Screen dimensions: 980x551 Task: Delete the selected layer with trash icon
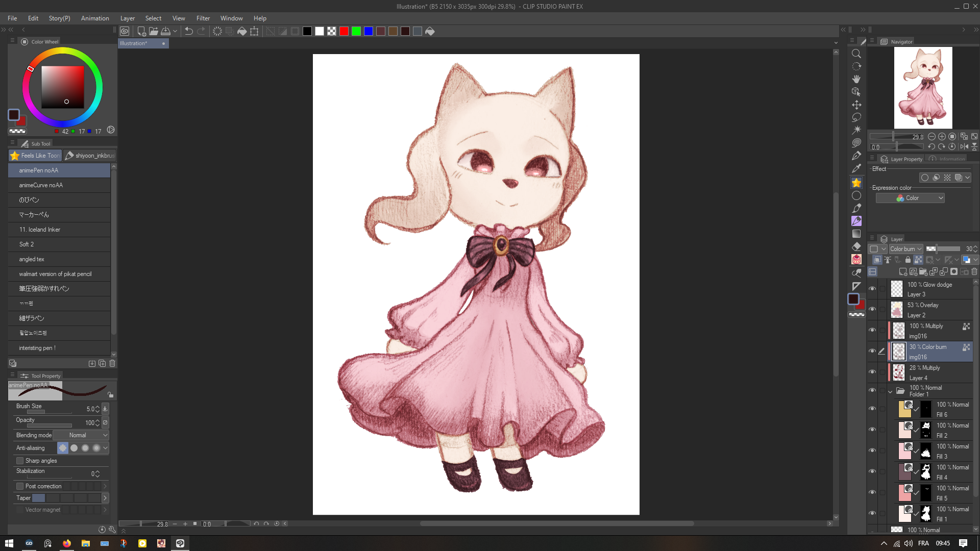point(974,272)
